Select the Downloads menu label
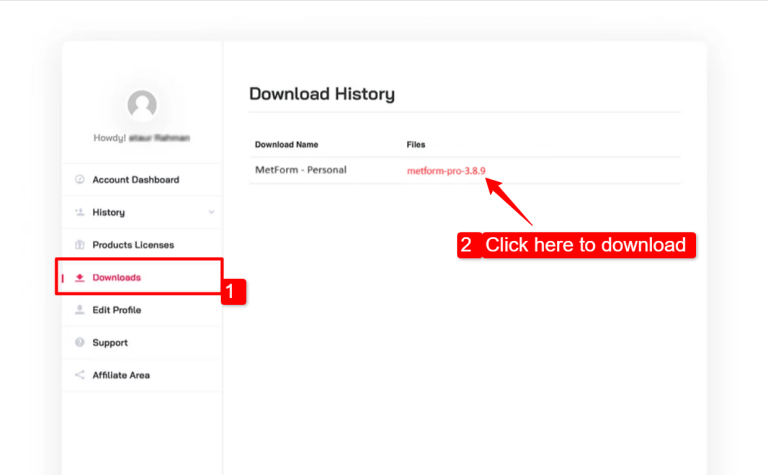The height and width of the screenshot is (475, 768). tap(116, 277)
